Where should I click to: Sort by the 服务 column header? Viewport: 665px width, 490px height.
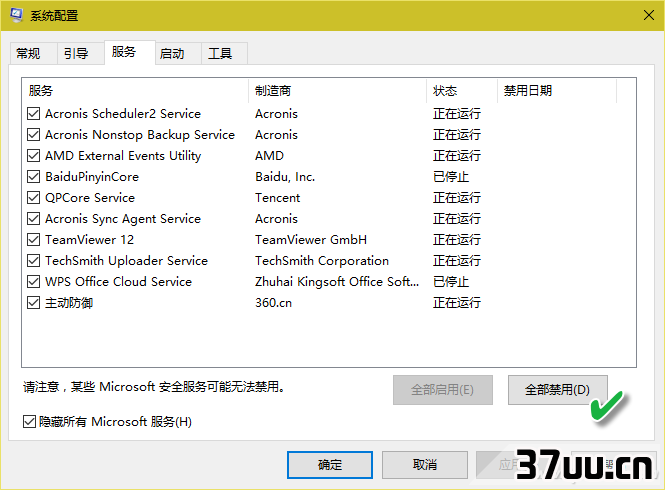click(x=135, y=90)
